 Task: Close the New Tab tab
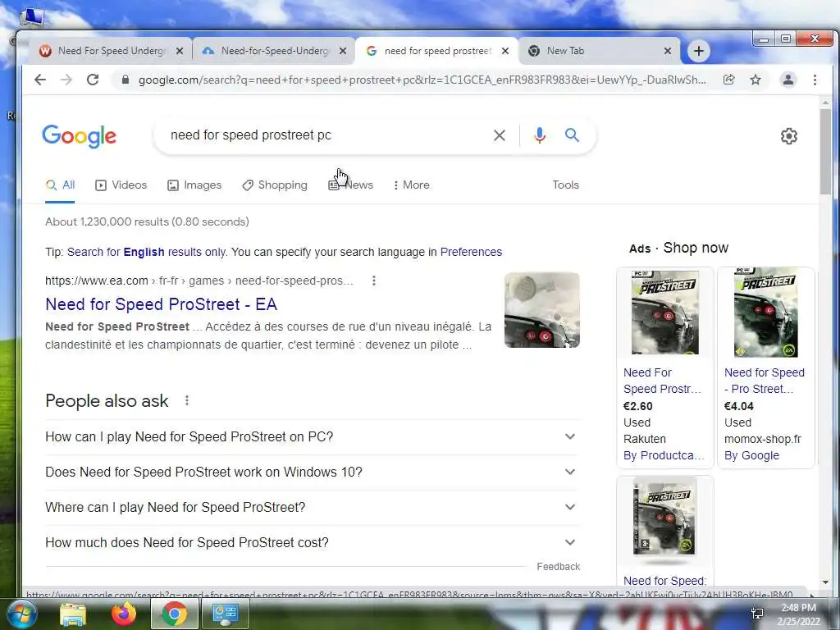668,51
